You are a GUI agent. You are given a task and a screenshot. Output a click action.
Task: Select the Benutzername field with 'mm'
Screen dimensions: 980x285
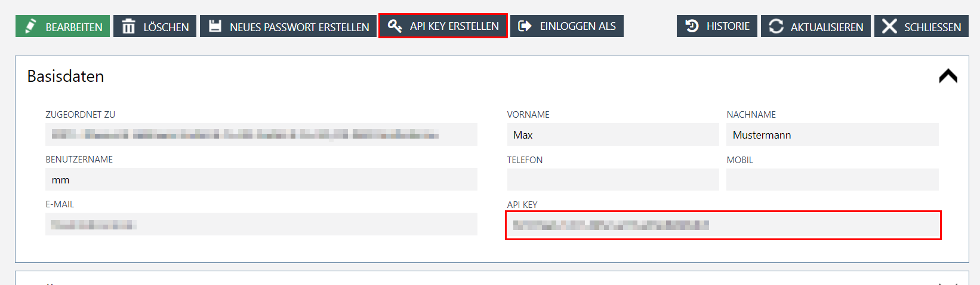tap(261, 180)
